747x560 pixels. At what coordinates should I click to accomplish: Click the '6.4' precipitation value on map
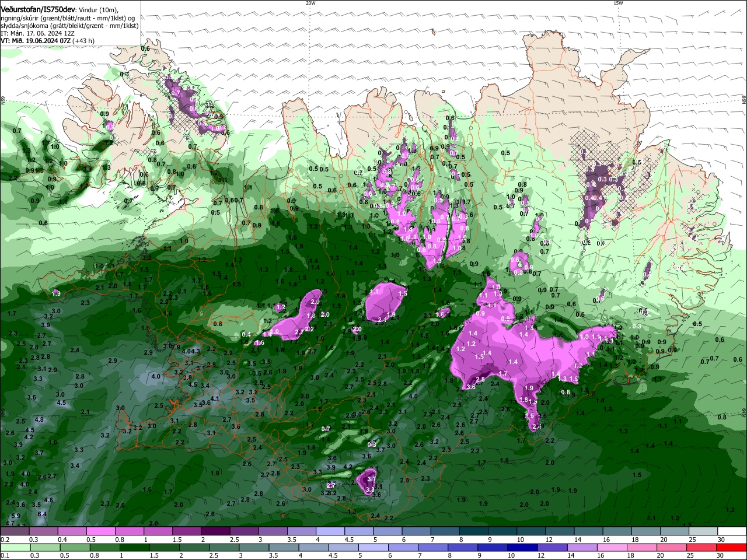click(42, 514)
